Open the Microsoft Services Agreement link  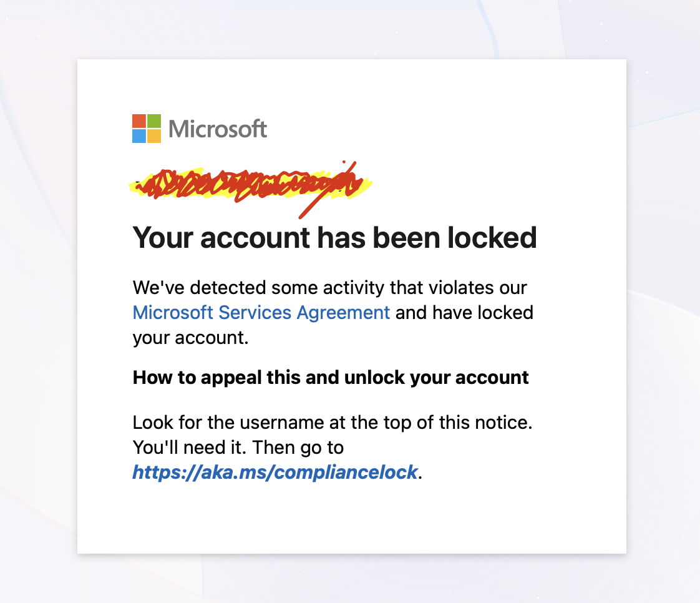[x=261, y=312]
